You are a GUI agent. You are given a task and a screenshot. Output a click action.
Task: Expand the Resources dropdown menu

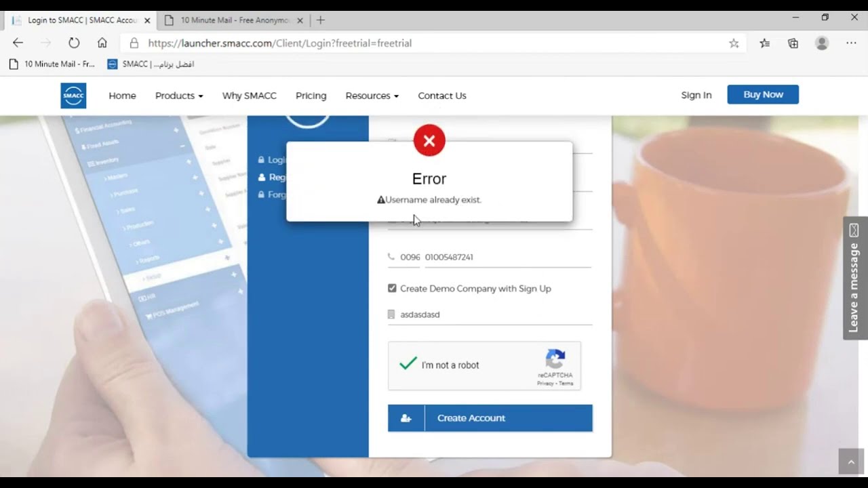pyautogui.click(x=372, y=96)
